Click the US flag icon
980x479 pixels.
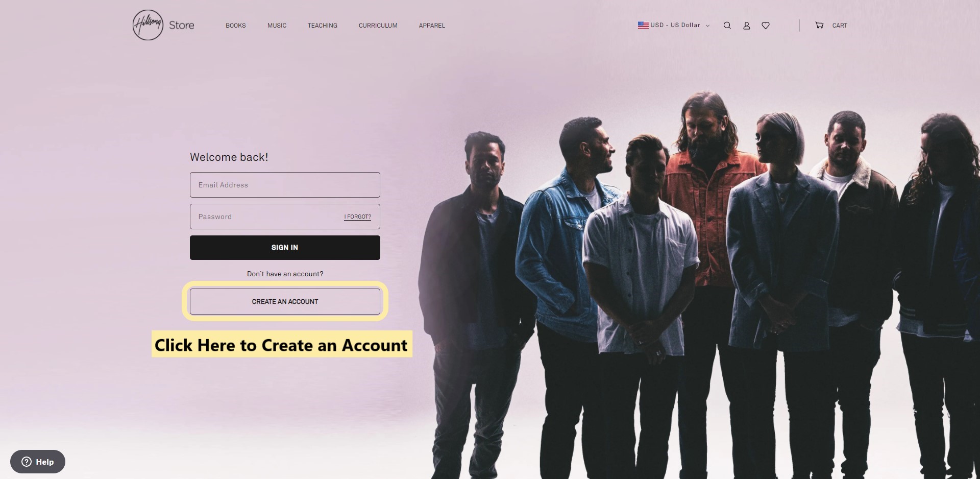point(643,25)
